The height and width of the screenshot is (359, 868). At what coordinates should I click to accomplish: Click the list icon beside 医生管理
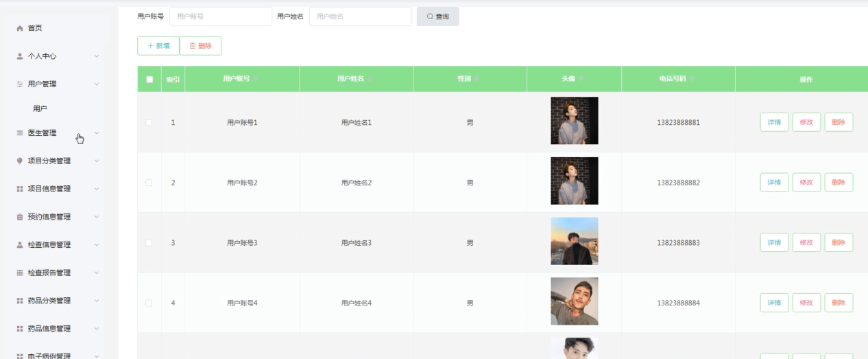[x=20, y=133]
